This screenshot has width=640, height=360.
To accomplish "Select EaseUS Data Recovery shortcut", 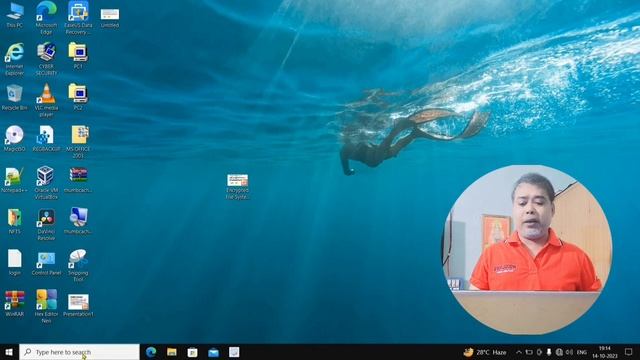I will (x=78, y=18).
